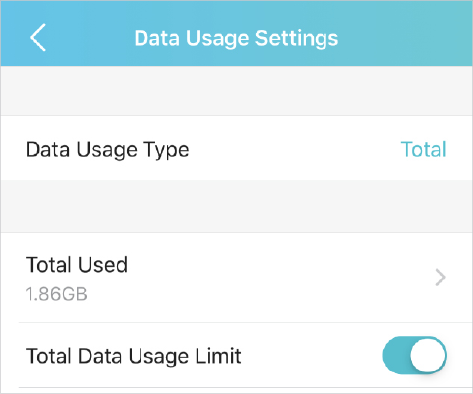Screen dimensions: 473x394
Task: Click the gray divider area above Total Used
Action: click(x=236, y=206)
